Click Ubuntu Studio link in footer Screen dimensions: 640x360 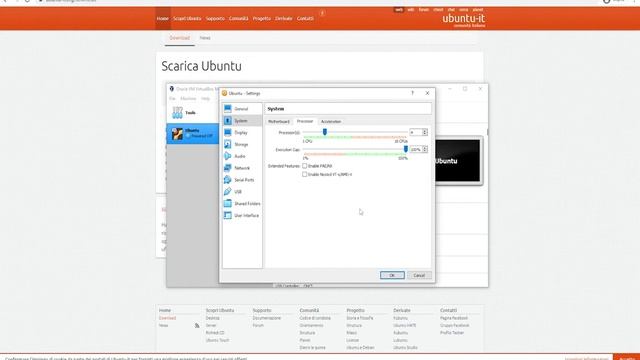click(405, 347)
